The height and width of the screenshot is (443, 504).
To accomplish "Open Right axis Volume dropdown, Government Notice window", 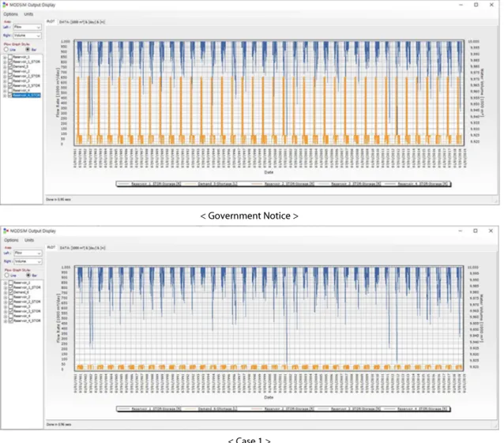I will tap(28, 36).
